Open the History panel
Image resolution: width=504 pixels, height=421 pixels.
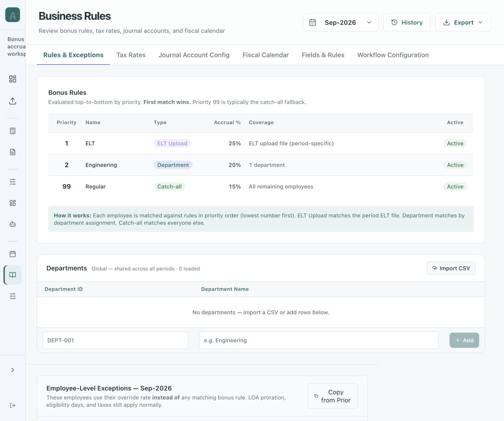pos(407,22)
